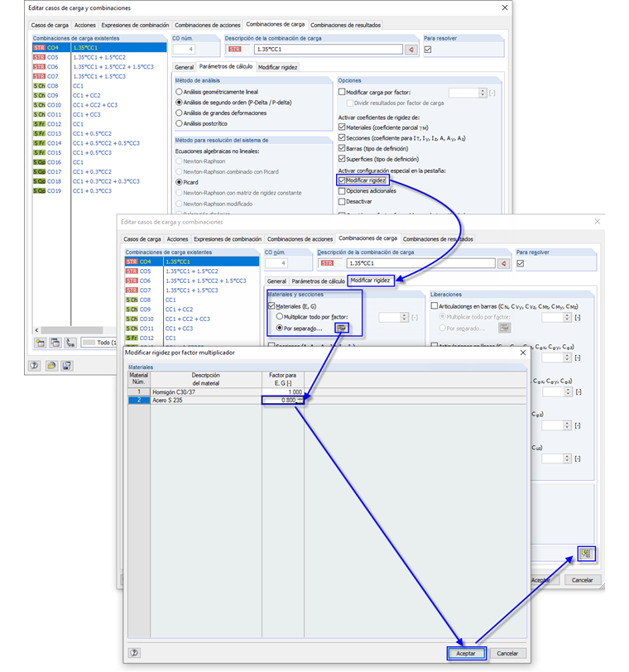Click the settings icon above Cancelar in the middle window
629x672 pixels.
tap(586, 554)
